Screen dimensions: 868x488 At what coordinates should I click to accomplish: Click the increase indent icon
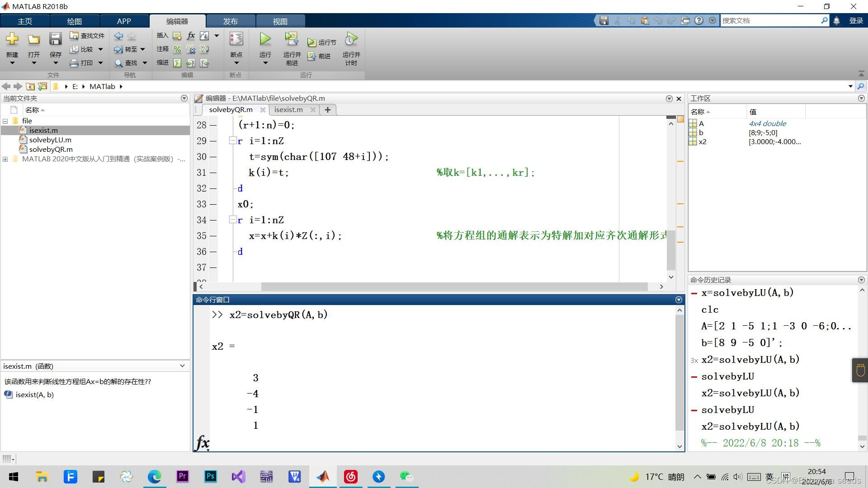coord(191,63)
